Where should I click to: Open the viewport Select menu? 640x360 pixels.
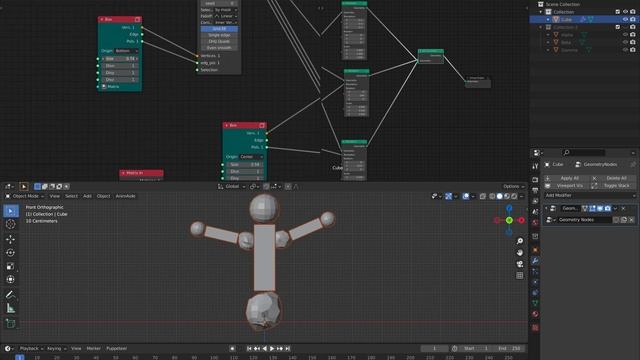point(71,196)
